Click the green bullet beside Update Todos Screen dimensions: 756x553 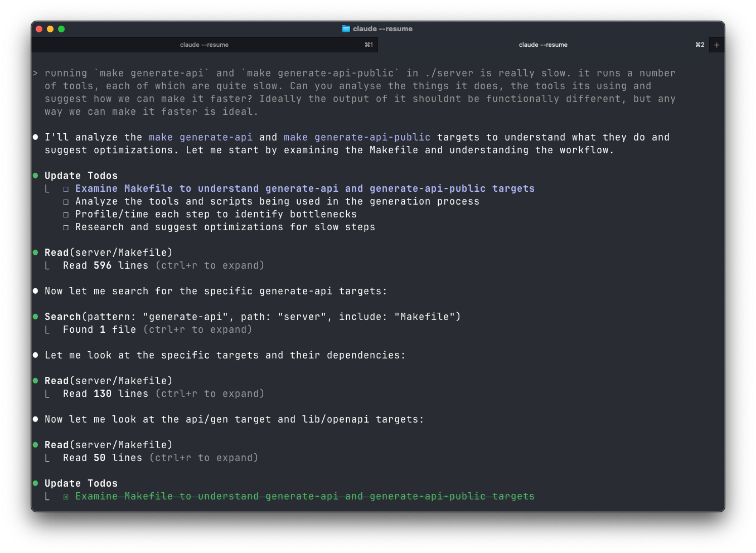(35, 174)
